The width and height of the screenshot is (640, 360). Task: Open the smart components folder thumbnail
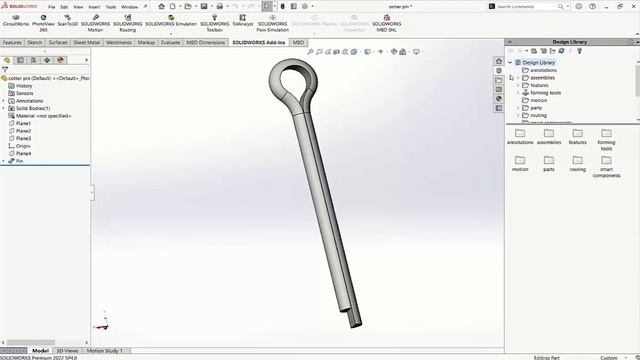607,167
